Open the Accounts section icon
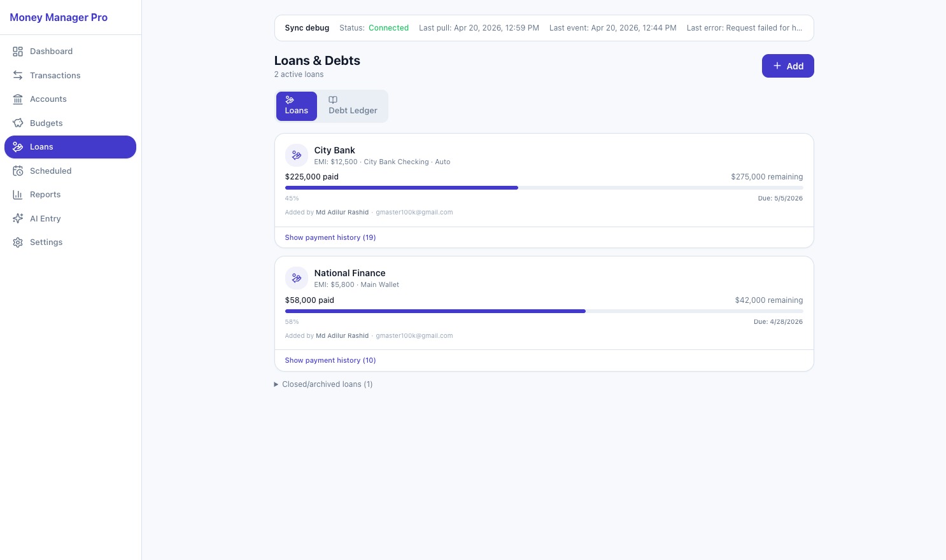 (x=18, y=99)
